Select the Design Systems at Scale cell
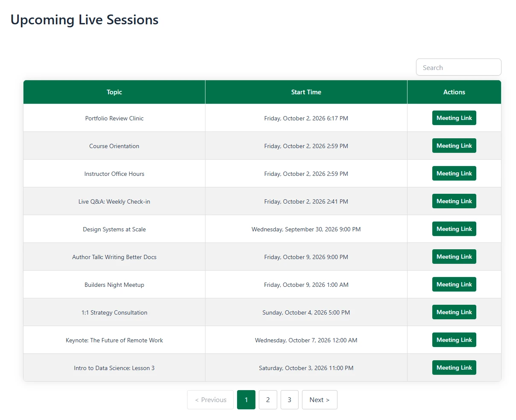Viewport: 516px width, 420px height. click(x=114, y=229)
